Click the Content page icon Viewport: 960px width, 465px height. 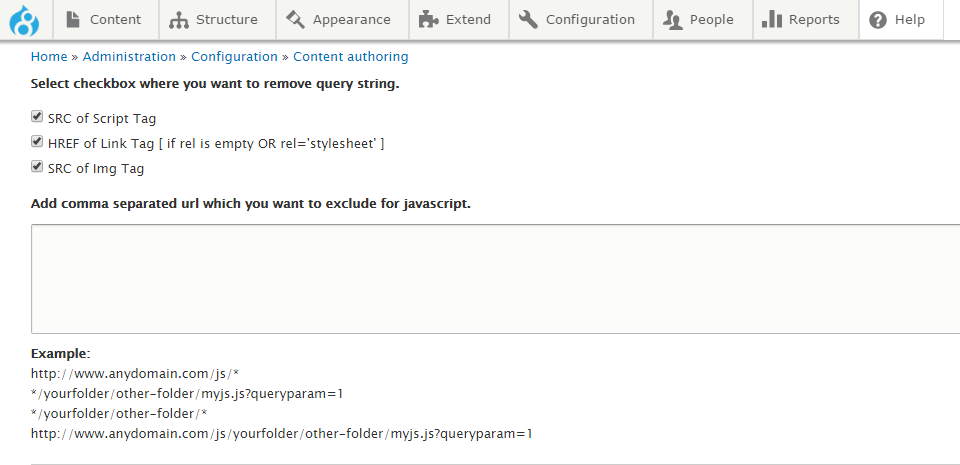(x=73, y=20)
